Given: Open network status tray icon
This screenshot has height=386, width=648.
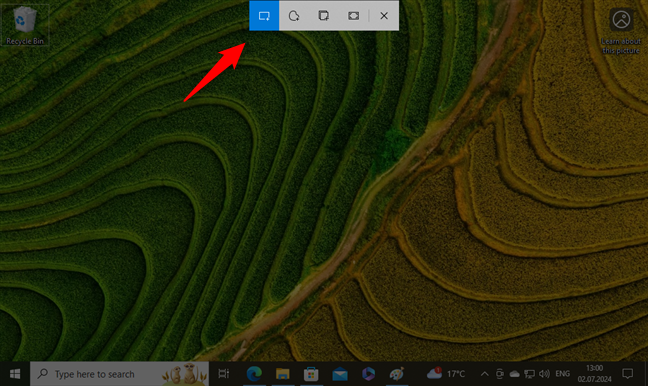Looking at the screenshot, I should pos(529,374).
